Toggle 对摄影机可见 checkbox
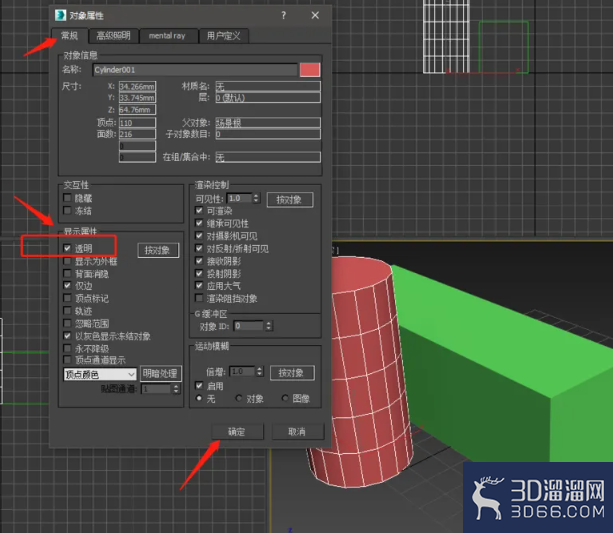The width and height of the screenshot is (613, 533). [199, 235]
